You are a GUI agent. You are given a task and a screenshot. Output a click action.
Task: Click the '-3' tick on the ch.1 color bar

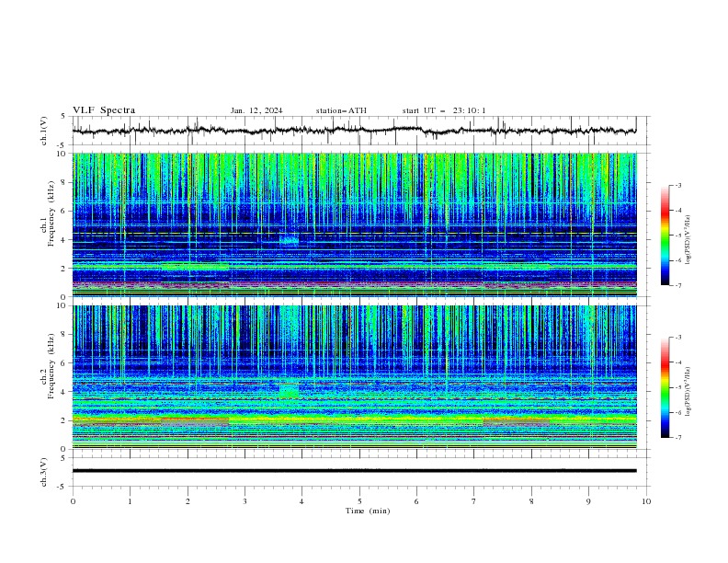[677, 185]
